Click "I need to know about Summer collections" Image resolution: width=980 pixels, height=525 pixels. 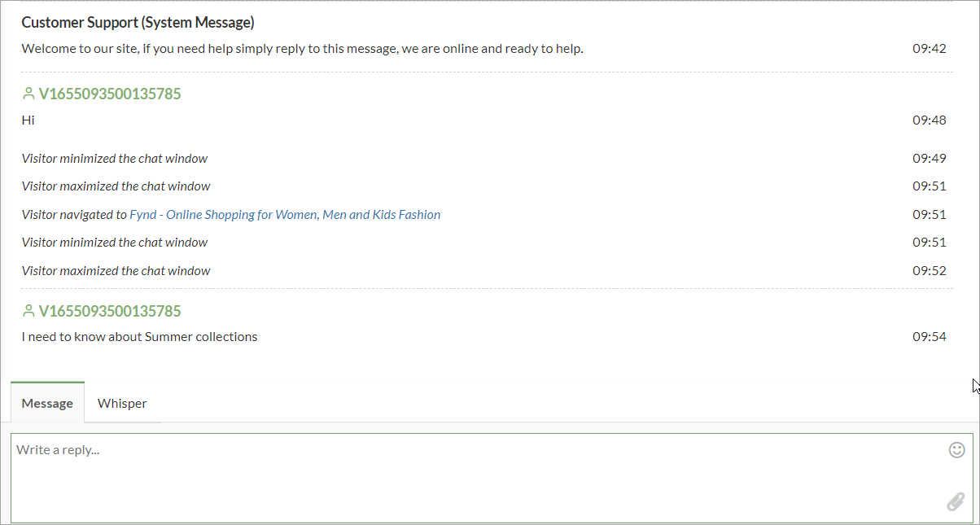(x=139, y=337)
